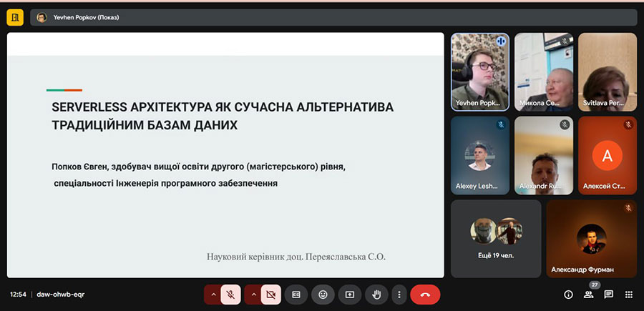Select Александр Фурман participant tile
Viewport: 644px width, 311px height.
pos(592,239)
